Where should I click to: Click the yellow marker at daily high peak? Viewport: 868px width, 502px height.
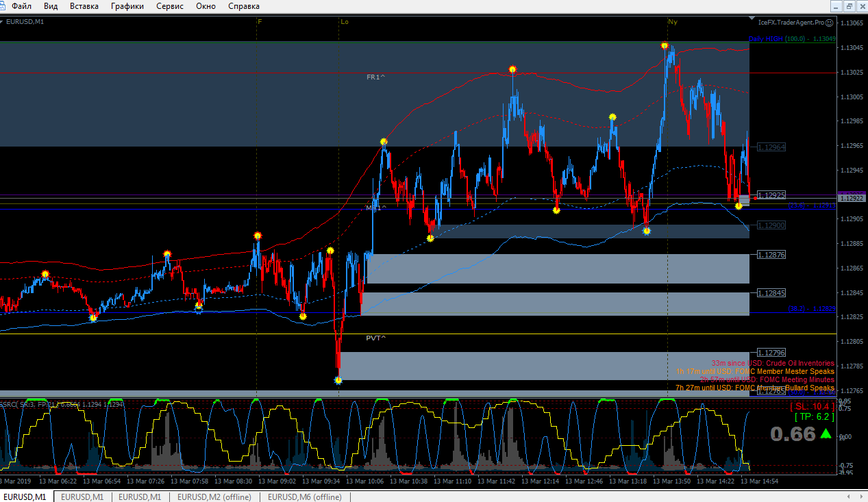[x=665, y=45]
